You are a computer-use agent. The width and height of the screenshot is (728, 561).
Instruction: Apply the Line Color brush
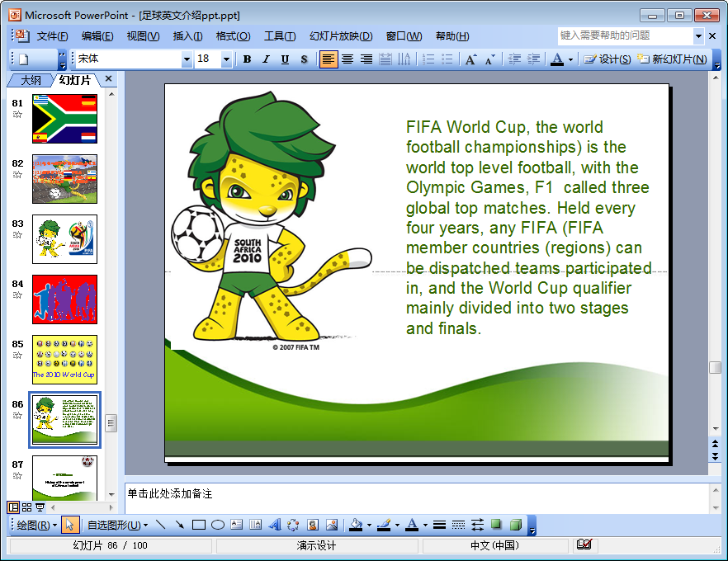[x=384, y=525]
